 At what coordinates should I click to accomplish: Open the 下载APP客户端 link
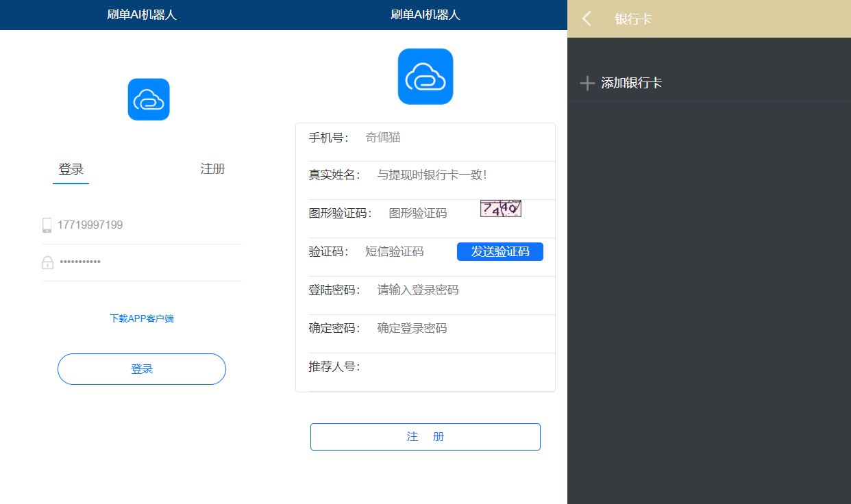coord(142,318)
